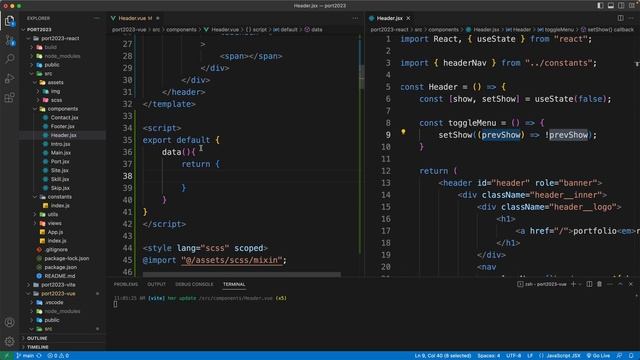The height and width of the screenshot is (360, 640).
Task: Expand the node_modules folder under port2023-react
Action: point(62,56)
